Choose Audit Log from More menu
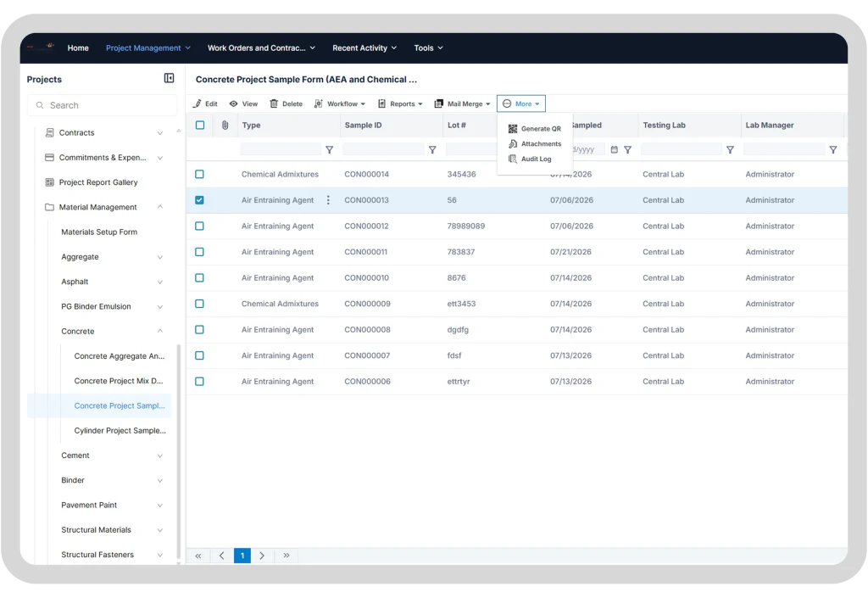Screen dimensions: 868x598 [x=530, y=159]
